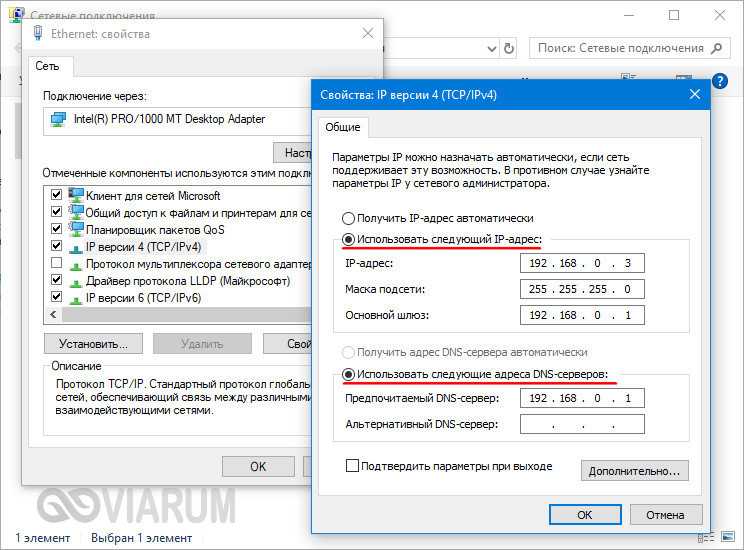
Task: Click the Альтернативный DNS-сервер field
Action: pos(582,424)
